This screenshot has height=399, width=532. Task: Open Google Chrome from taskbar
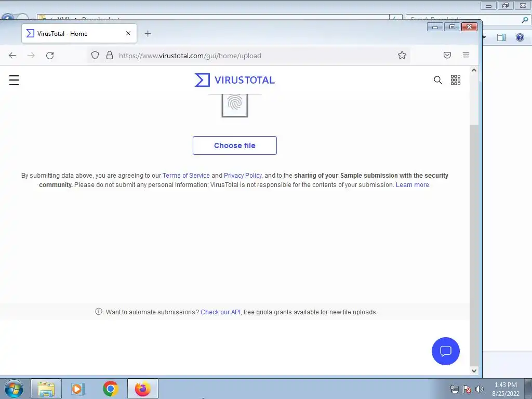pyautogui.click(x=110, y=389)
